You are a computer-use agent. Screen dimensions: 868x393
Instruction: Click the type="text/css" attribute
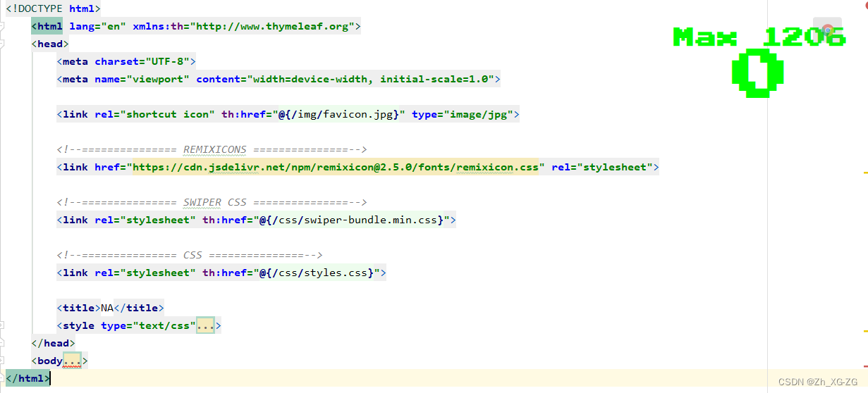[148, 325]
